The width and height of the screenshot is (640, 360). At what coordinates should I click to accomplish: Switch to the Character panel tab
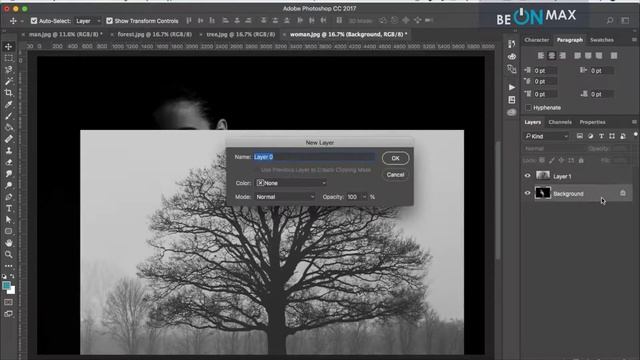(x=536, y=40)
